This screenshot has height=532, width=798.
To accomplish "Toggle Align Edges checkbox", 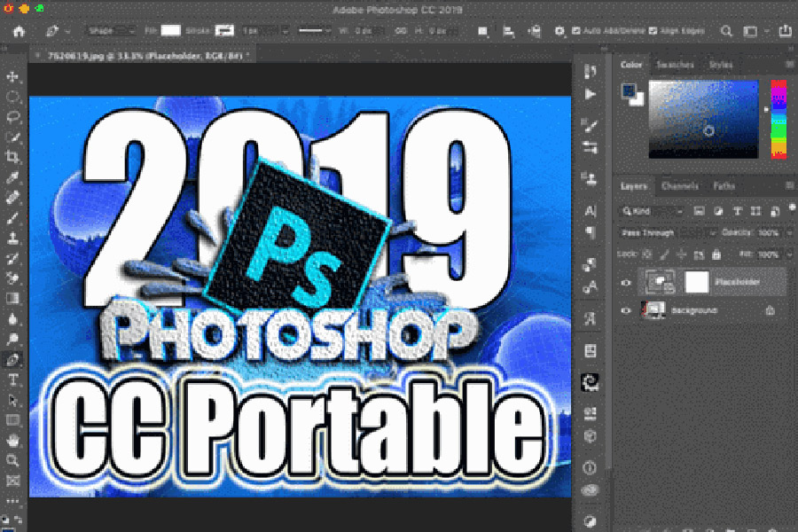I will (653, 31).
